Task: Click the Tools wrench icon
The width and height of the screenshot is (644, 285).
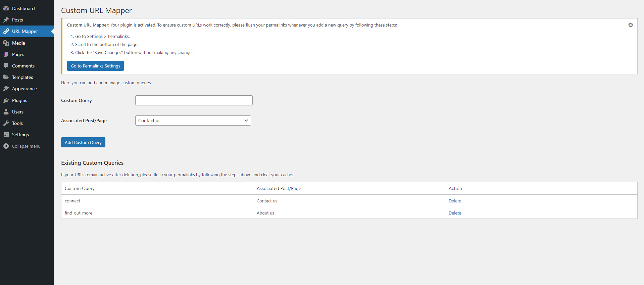Action: click(x=6, y=123)
